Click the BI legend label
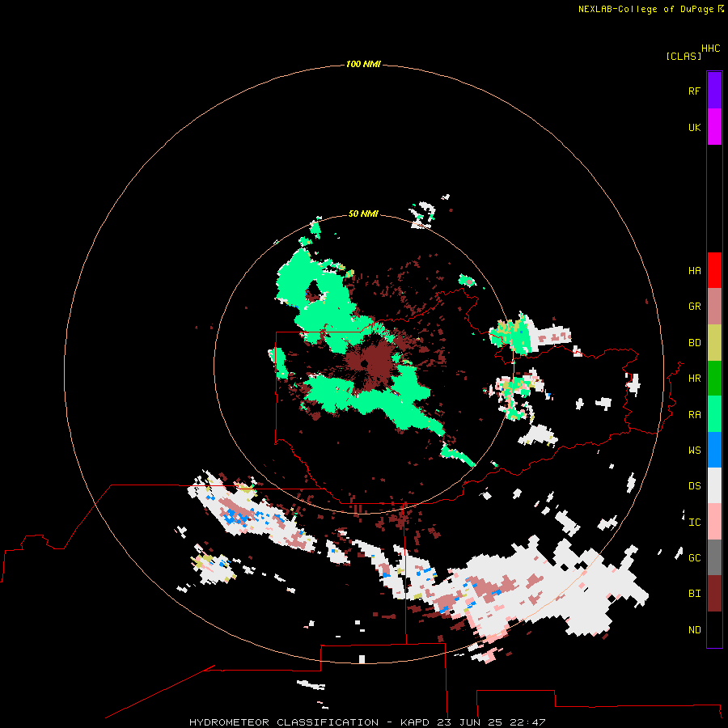 [694, 594]
